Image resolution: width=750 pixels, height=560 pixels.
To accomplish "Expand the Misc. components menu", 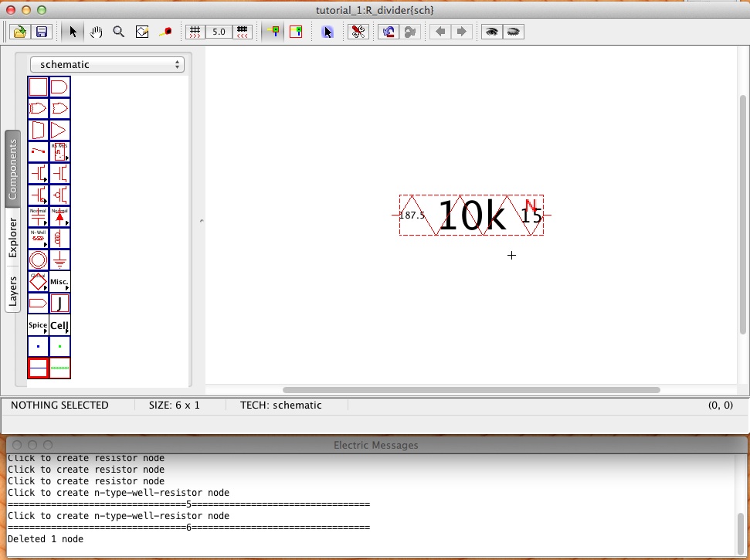I will (x=59, y=281).
